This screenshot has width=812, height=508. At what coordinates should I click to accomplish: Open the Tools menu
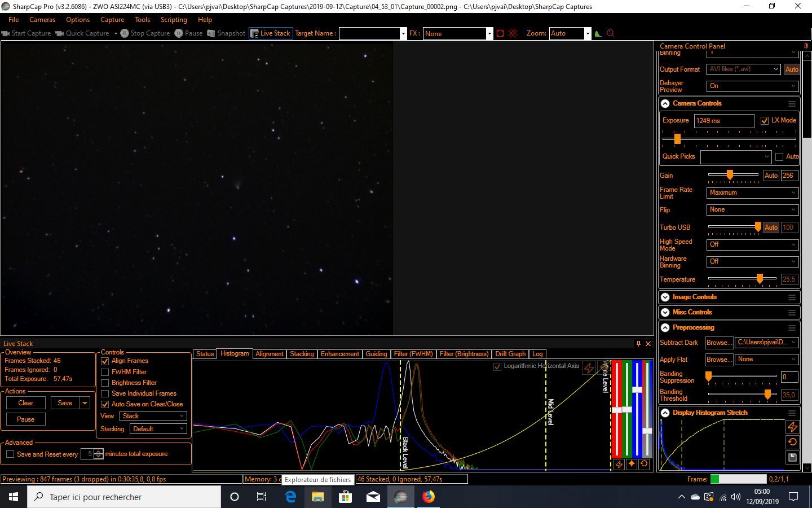(142, 20)
